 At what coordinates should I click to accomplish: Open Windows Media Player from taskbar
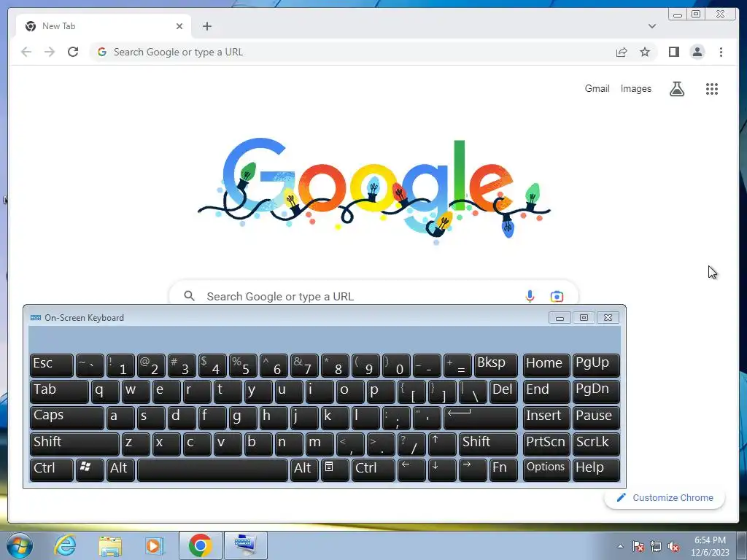coord(155,545)
